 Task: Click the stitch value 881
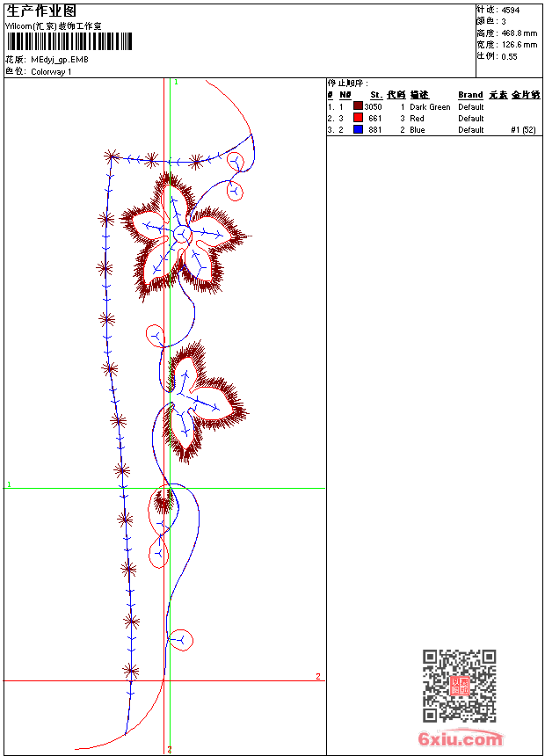pyautogui.click(x=374, y=130)
